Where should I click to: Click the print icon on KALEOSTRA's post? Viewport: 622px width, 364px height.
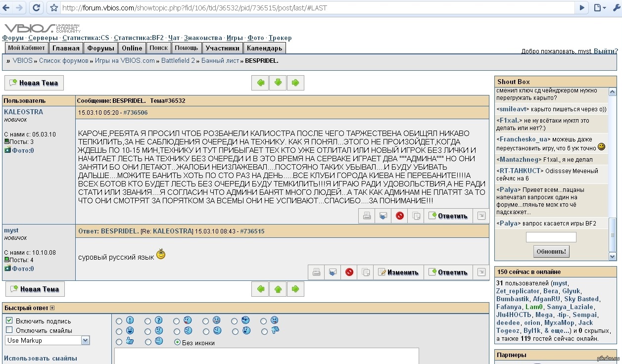(367, 216)
